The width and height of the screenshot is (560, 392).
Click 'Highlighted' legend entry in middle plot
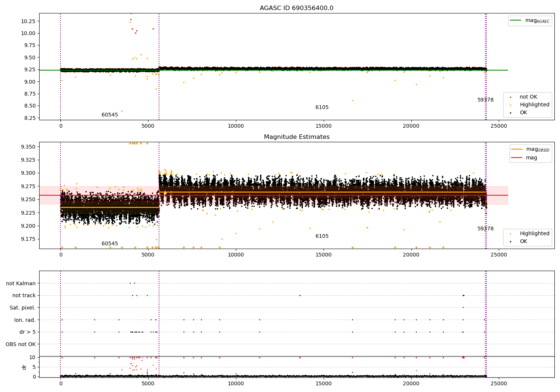[x=530, y=234]
